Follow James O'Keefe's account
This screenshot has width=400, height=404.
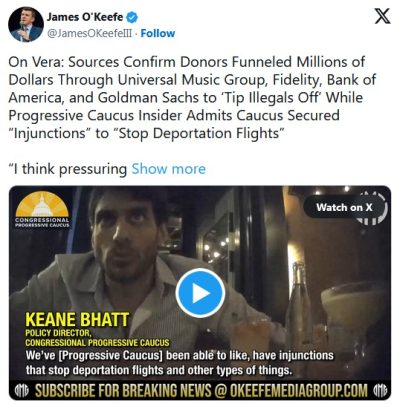(x=158, y=33)
